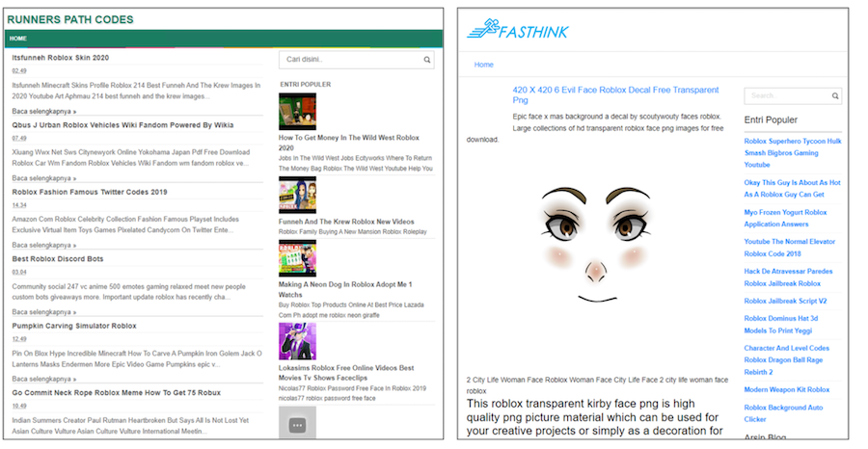Click timestamp 12.49 under Pumpkin Carving post

19,339
